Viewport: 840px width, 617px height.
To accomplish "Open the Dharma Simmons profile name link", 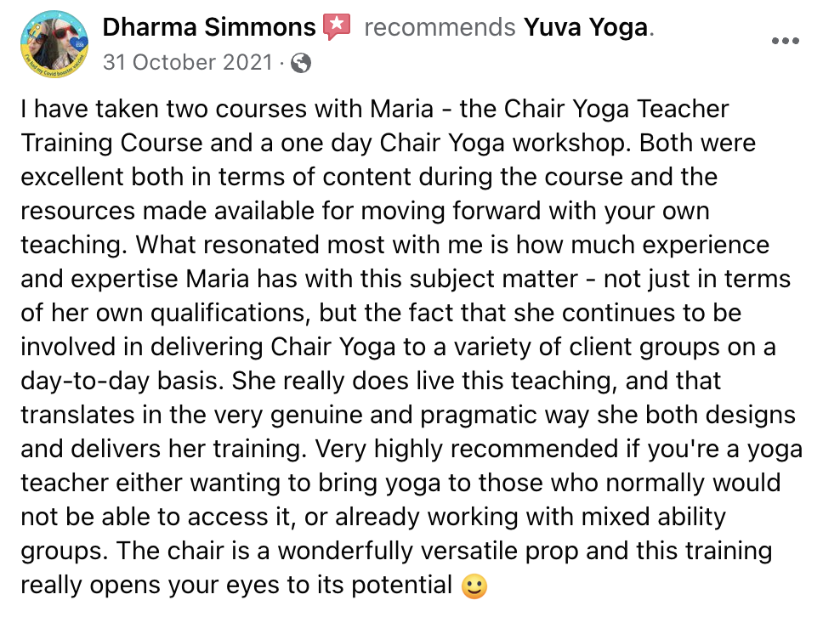I will (x=209, y=27).
